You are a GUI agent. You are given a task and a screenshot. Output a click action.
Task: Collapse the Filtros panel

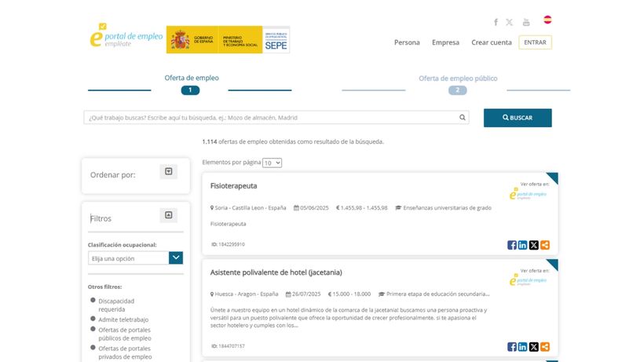pos(168,215)
